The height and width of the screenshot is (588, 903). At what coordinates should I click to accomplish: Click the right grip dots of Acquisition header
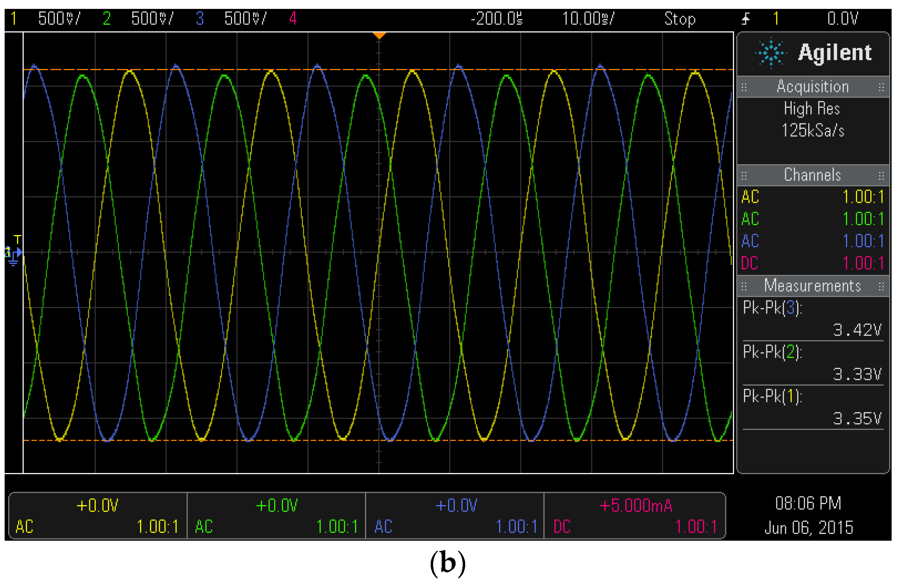(881, 88)
